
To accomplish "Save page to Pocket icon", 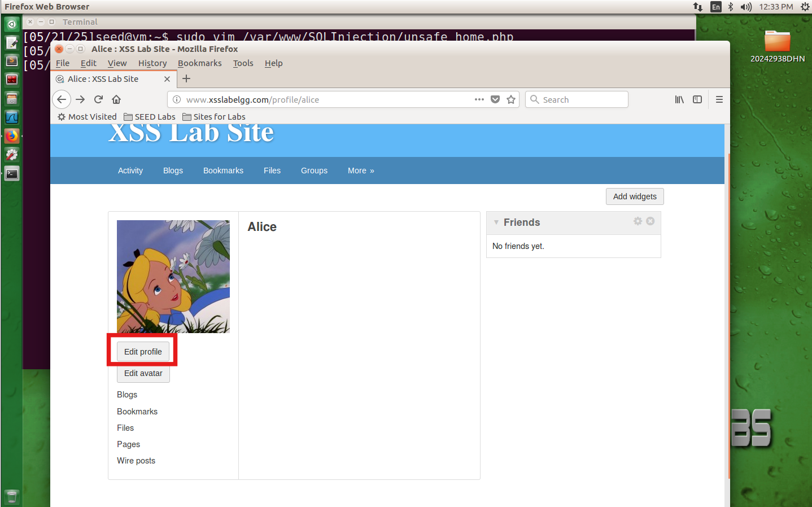I will [x=495, y=99].
